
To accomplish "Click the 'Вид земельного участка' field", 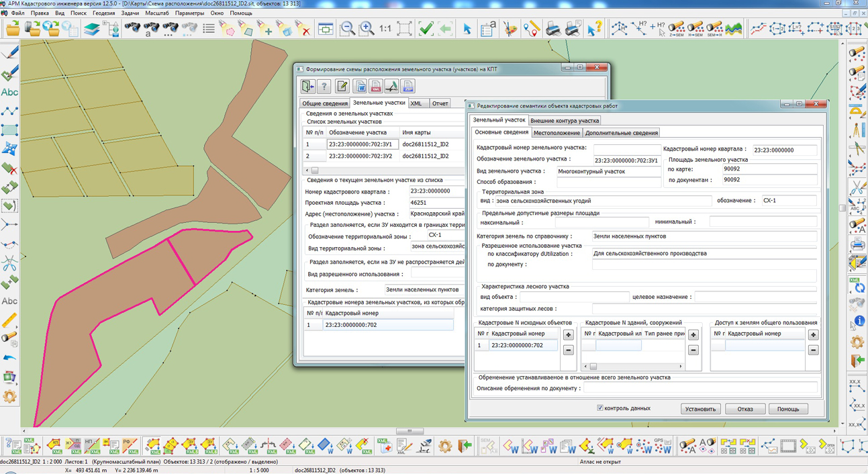I will [x=608, y=171].
